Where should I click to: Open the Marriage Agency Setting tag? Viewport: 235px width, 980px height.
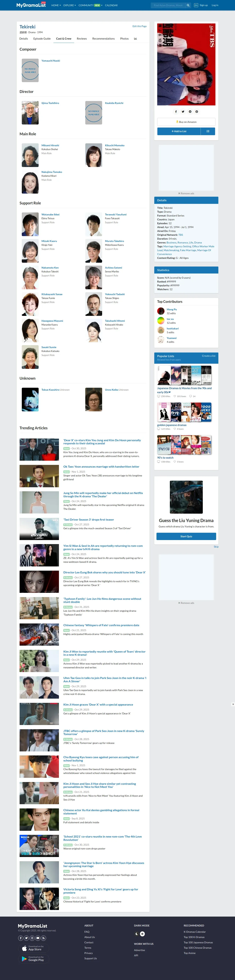tap(177, 247)
